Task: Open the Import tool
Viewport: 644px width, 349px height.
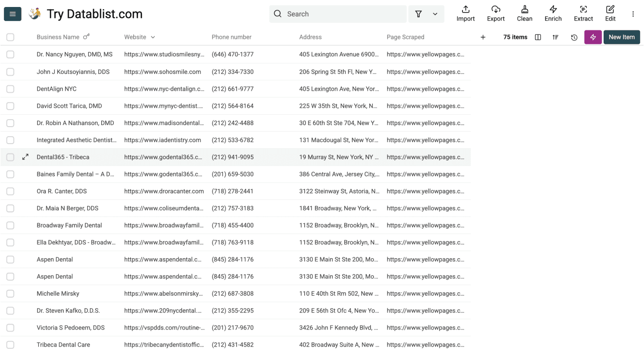Action: [465, 13]
